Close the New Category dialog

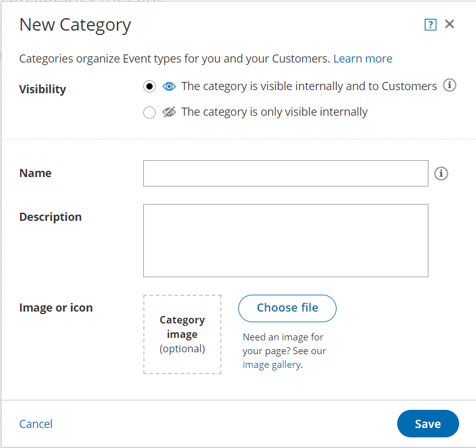coord(449,24)
